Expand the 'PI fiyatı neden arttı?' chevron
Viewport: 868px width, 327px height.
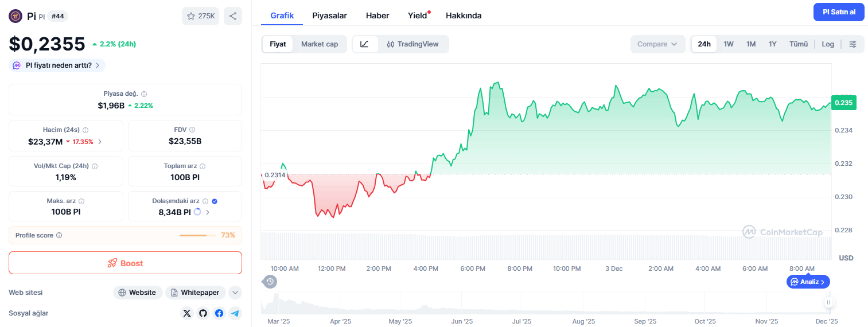coord(98,65)
